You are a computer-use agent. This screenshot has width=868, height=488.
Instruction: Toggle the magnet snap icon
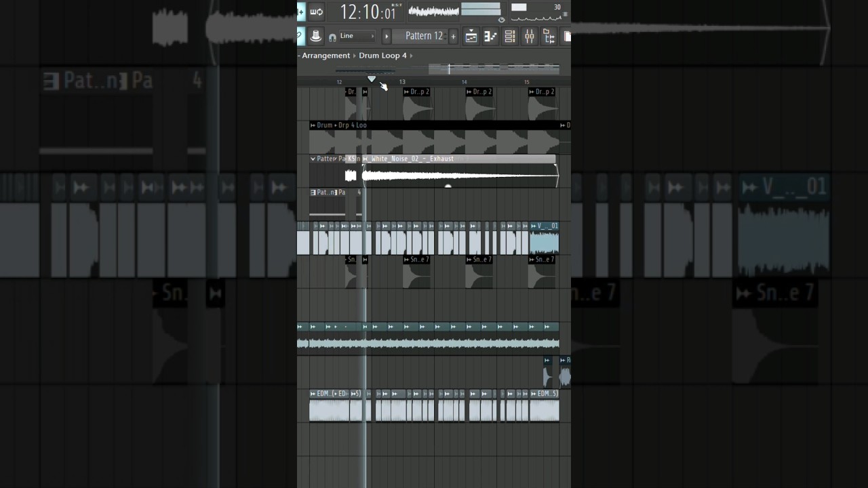pos(332,37)
